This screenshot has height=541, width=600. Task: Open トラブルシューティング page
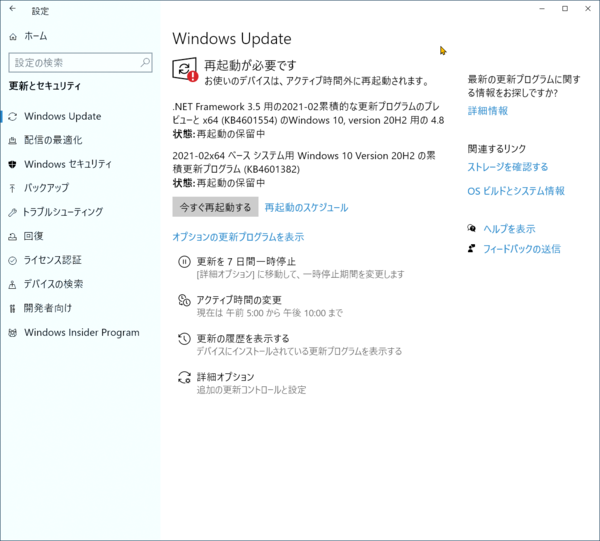click(63, 212)
